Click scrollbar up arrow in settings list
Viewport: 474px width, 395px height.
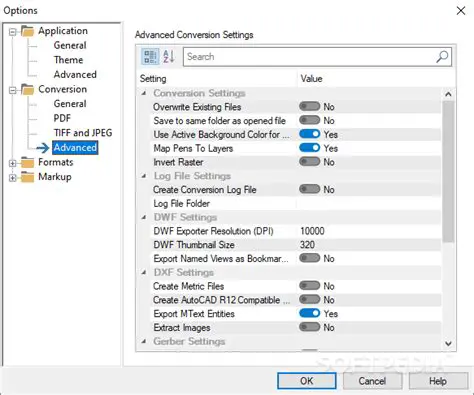[448, 94]
